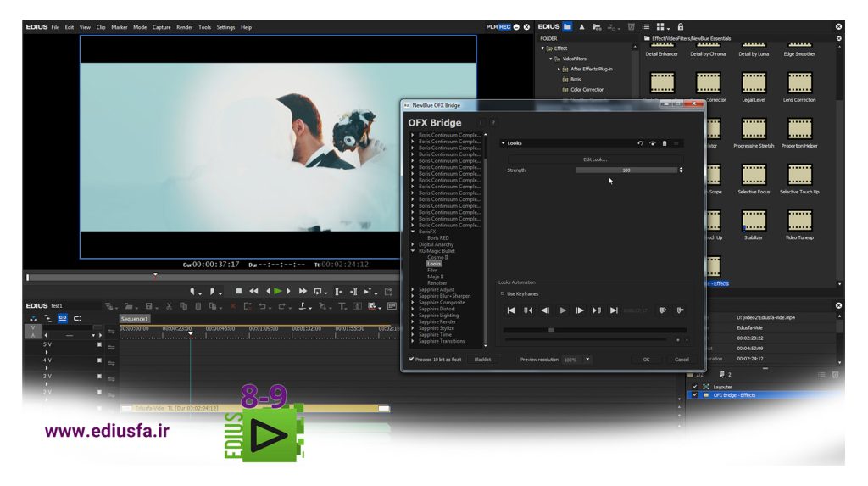Click the Reset icon in Looks header

point(640,143)
